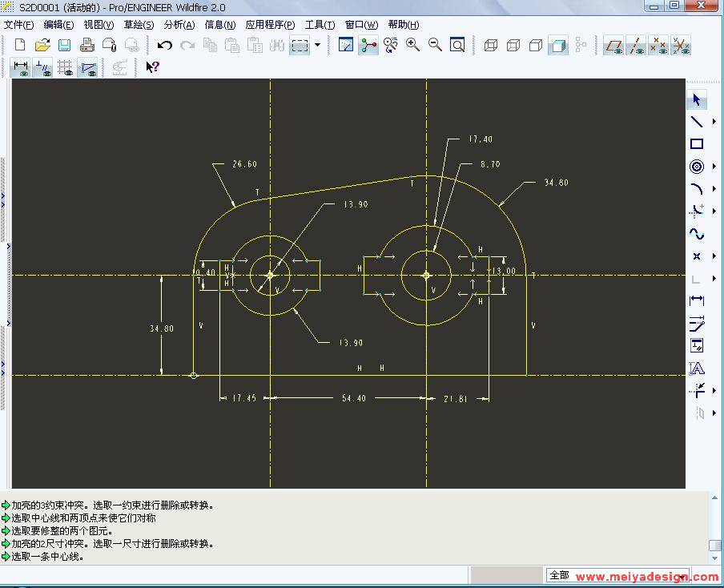Viewport: 724px width, 588px height.
Task: Click the Zoom In magnifier icon
Action: point(413,45)
